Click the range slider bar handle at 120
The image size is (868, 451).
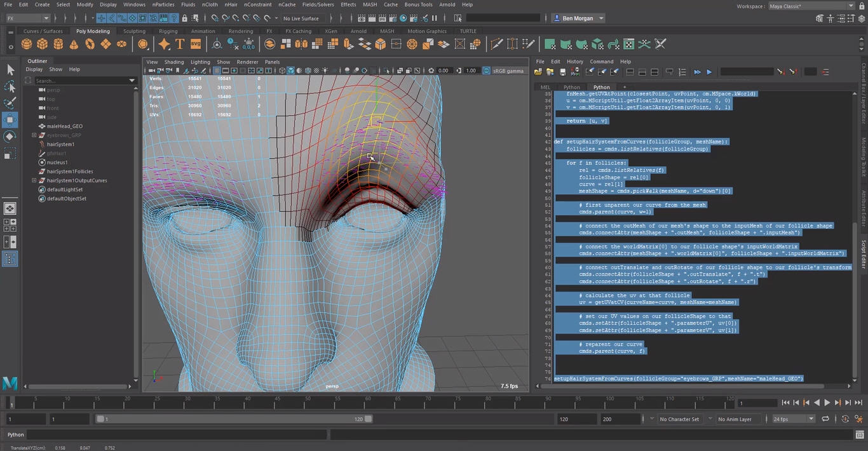[x=368, y=419]
